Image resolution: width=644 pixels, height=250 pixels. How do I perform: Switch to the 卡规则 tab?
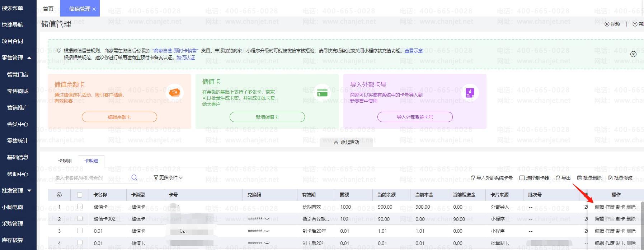pos(65,161)
